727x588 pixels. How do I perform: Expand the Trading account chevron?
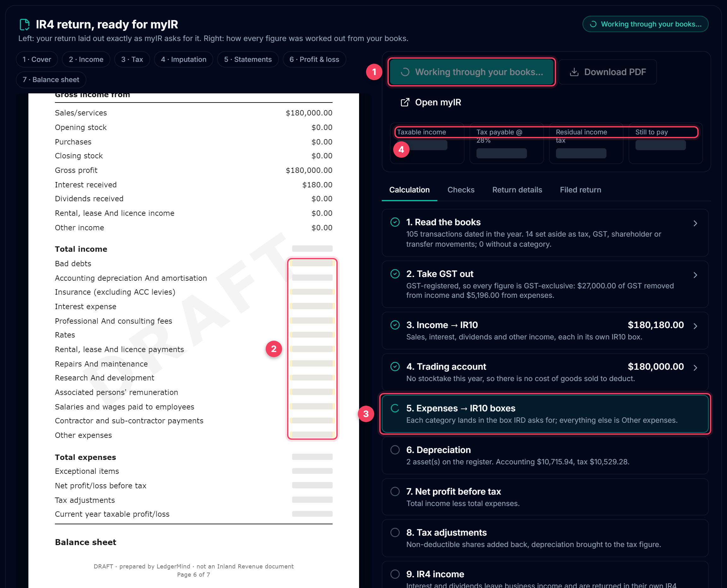[695, 367]
